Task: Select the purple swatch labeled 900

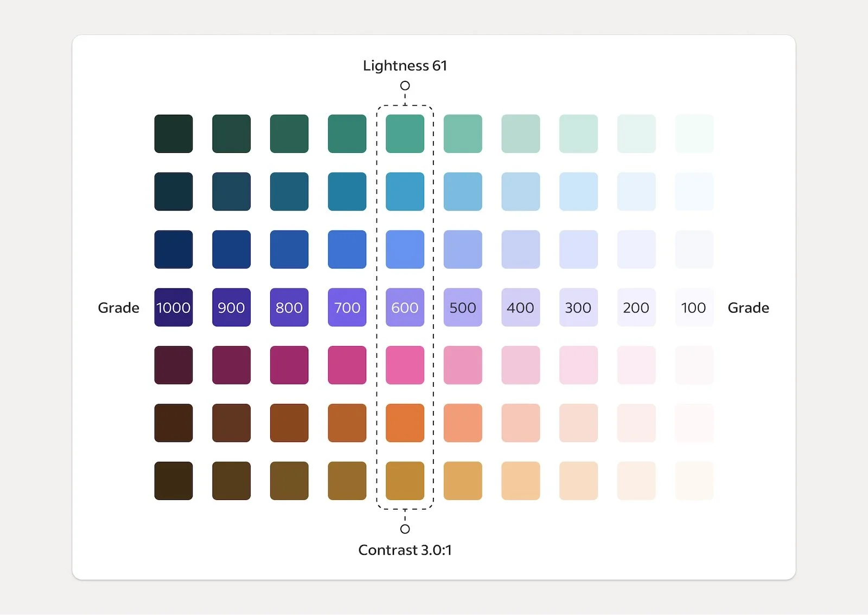Action: pos(232,307)
